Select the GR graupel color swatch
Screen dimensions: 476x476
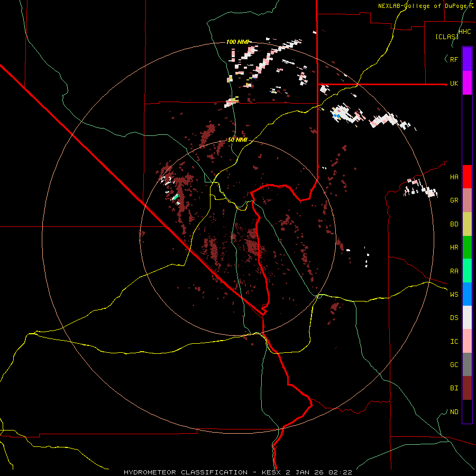467,200
